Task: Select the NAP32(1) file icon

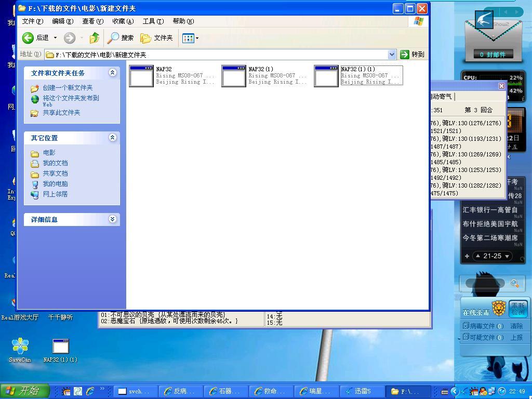Action: (x=233, y=76)
